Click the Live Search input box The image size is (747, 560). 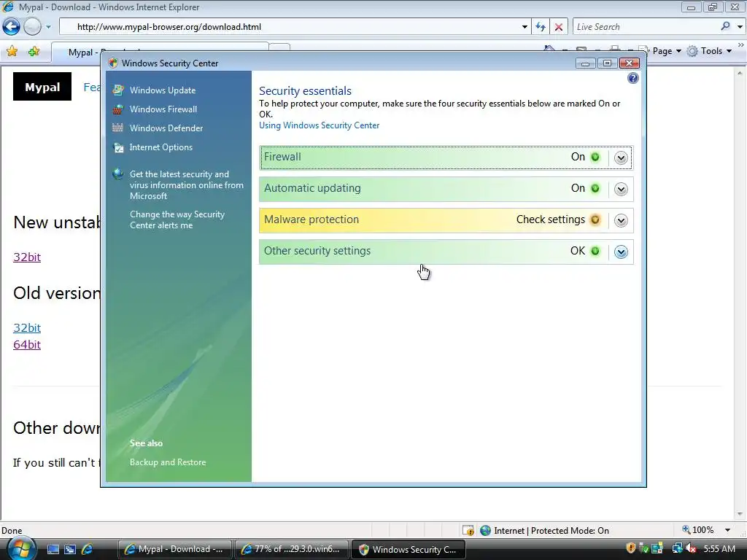pyautogui.click(x=646, y=27)
